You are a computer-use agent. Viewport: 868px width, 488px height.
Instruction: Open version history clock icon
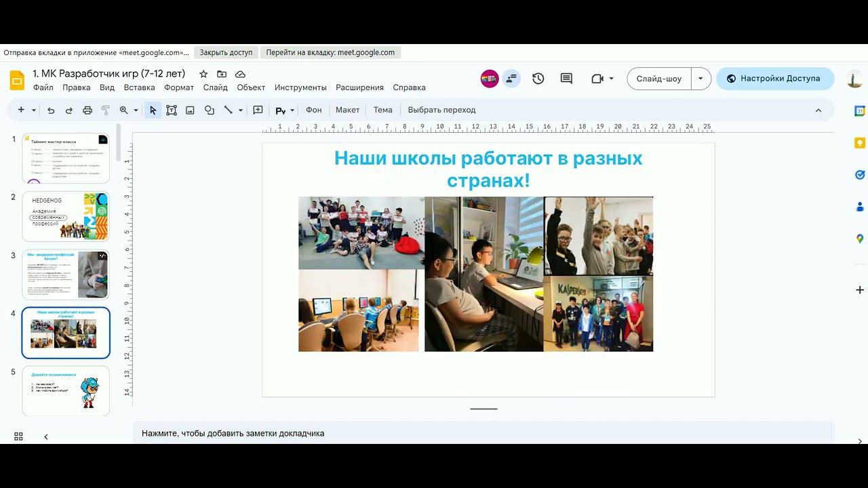(538, 79)
